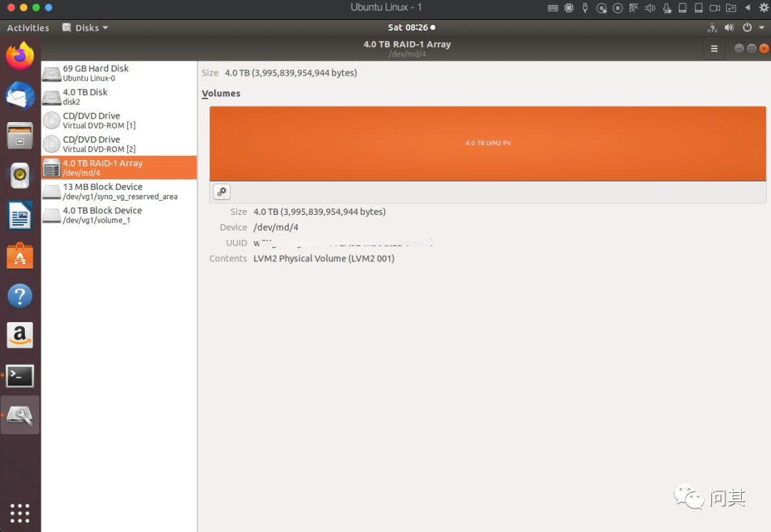The image size is (771, 532).
Task: Open the Files manager dock icon
Action: 20,136
